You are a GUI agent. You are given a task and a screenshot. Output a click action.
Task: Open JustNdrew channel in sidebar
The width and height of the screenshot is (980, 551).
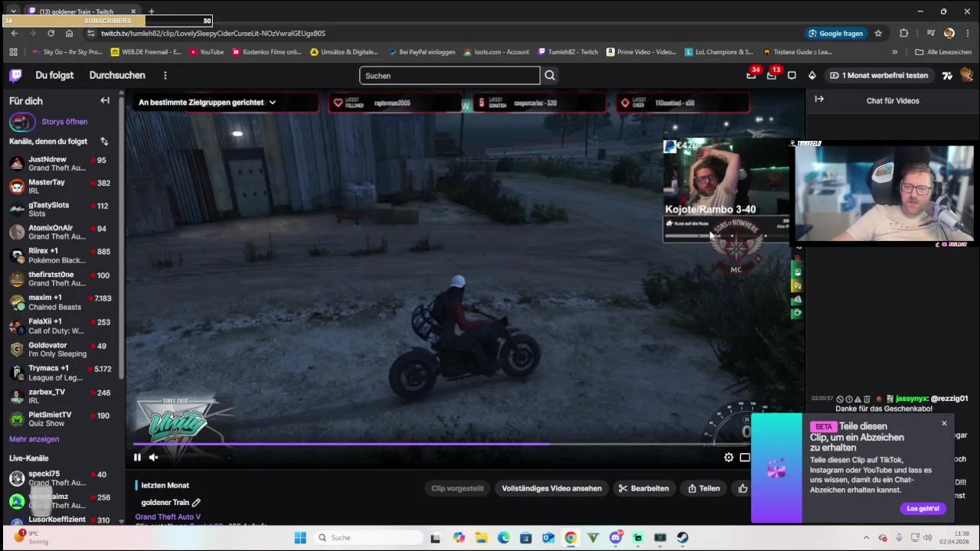(60, 164)
